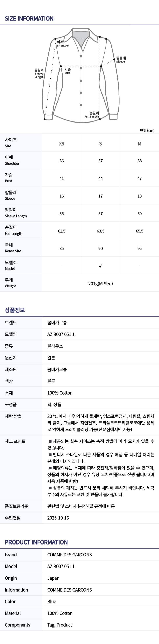Image resolution: width=159 pixels, height=644 pixels.
Task: Click the Shoulder label on the diagram
Action: pyautogui.click(x=63, y=44)
